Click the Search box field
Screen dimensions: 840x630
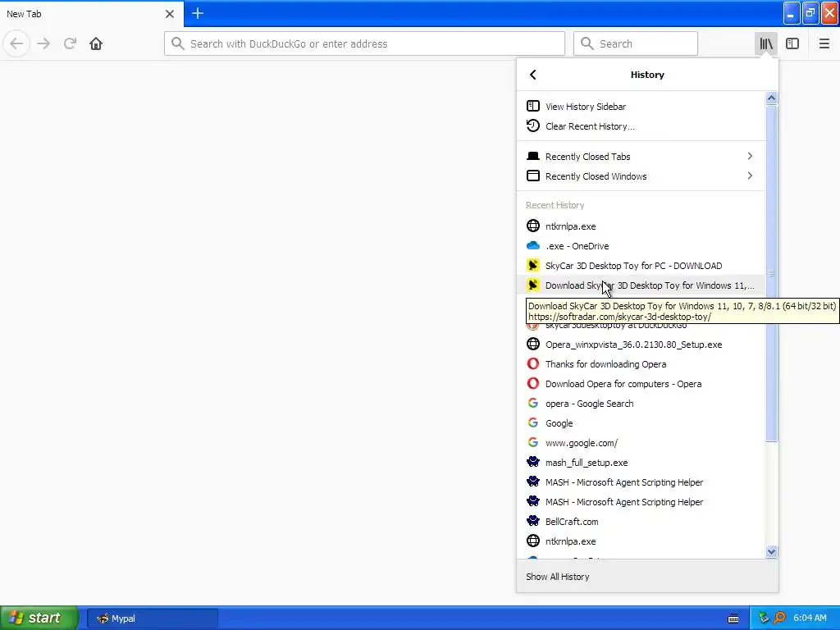tap(636, 43)
